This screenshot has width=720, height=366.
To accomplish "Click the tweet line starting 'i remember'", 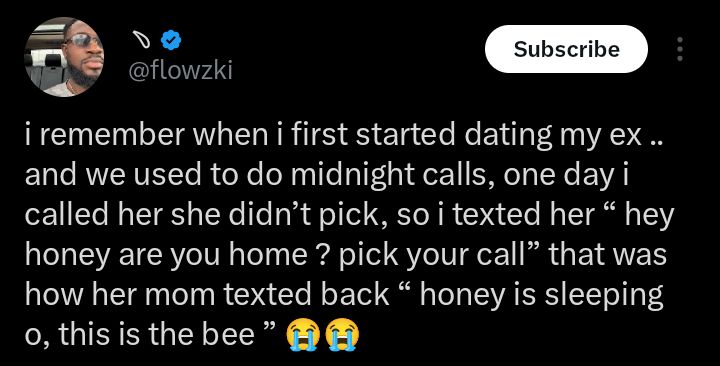I will [x=345, y=137].
